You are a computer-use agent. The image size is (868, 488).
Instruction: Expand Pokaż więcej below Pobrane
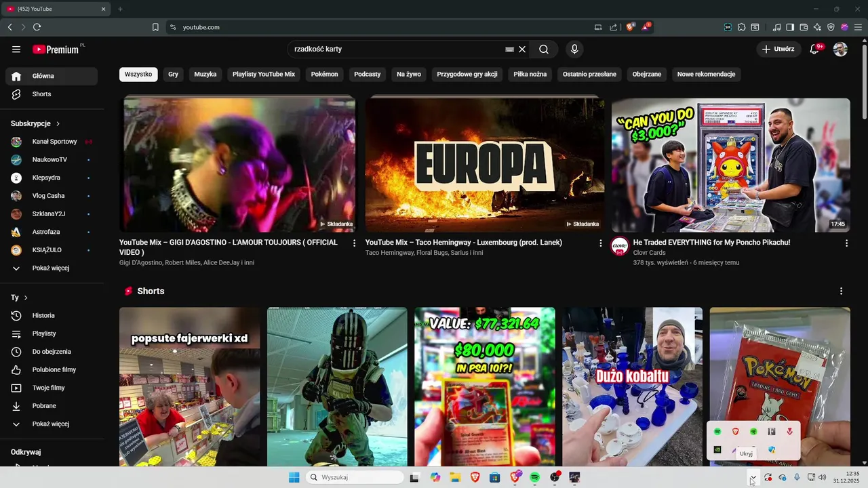tap(51, 424)
